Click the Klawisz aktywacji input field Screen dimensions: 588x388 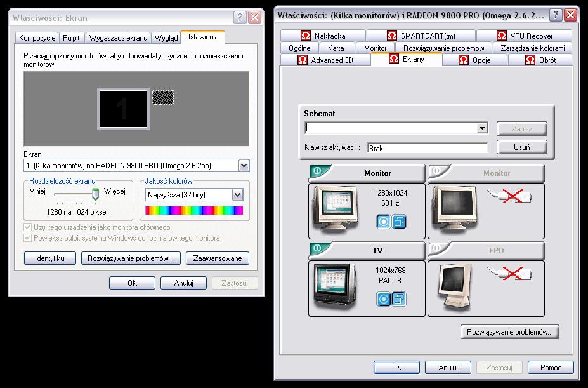tap(427, 148)
